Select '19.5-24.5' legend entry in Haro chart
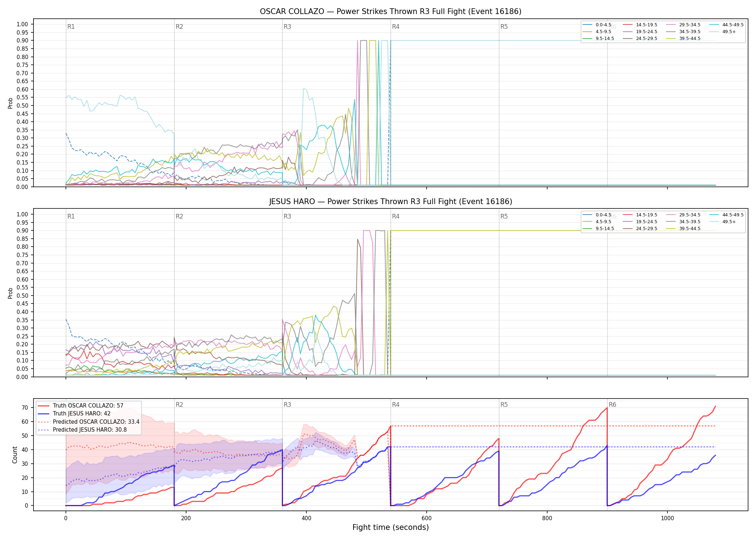The image size is (756, 540). coord(640,222)
